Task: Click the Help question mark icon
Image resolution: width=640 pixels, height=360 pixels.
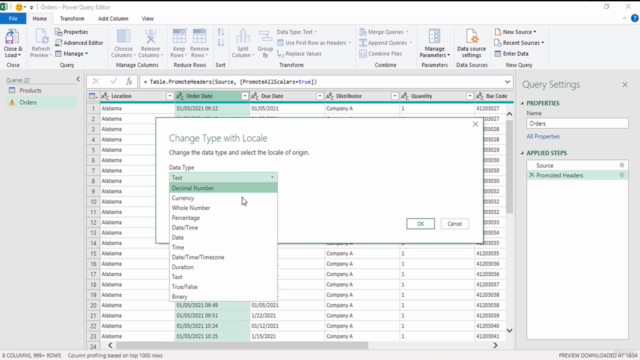Action: [634, 18]
